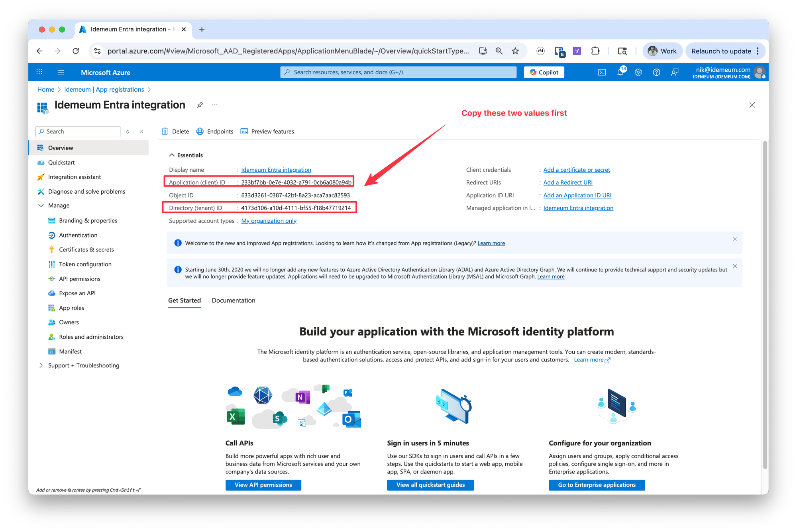Dismiss the App registrations welcome banner
The height and width of the screenshot is (532, 797).
[x=735, y=239]
